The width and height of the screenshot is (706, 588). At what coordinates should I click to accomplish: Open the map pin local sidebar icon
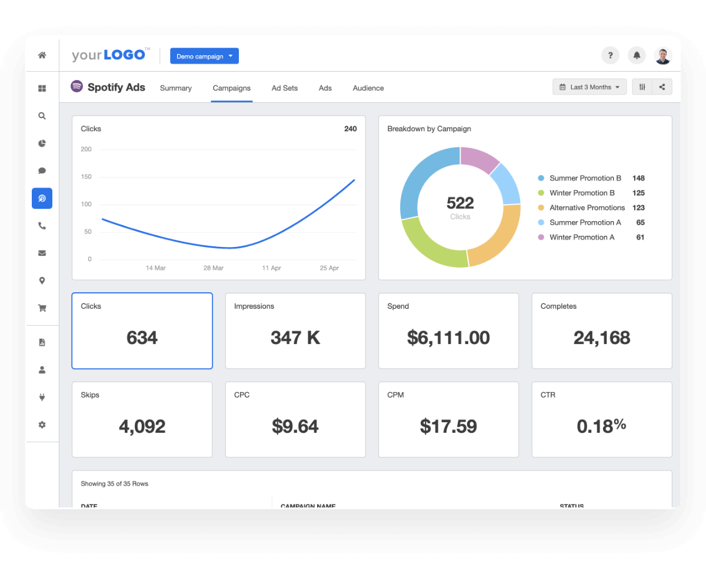pyautogui.click(x=42, y=280)
